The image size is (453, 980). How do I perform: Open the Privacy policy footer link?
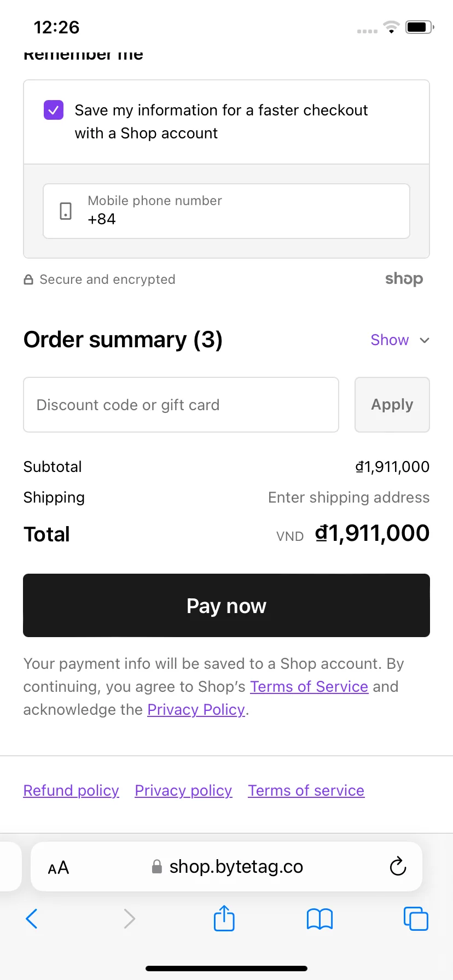[183, 790]
